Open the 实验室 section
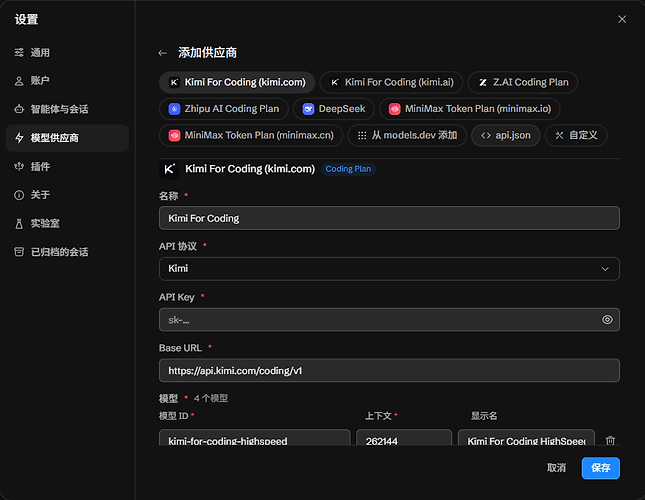Screen dimensions: 645x500 coord(67,224)
